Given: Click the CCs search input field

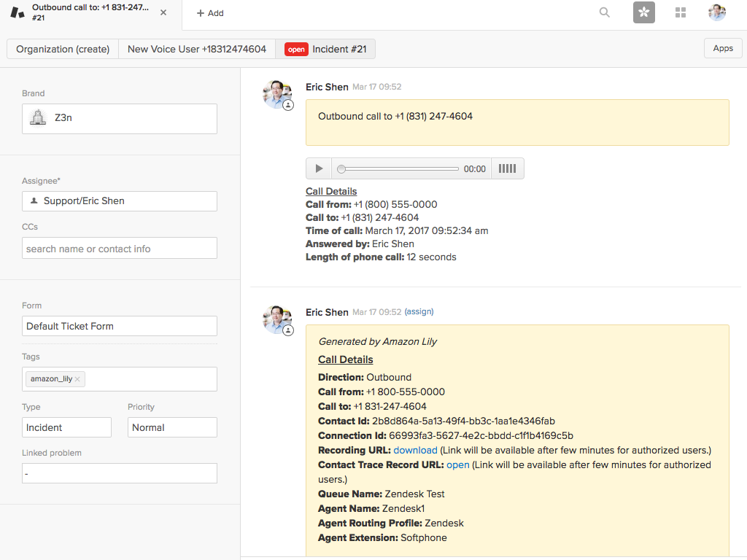Looking at the screenshot, I should pyautogui.click(x=120, y=249).
